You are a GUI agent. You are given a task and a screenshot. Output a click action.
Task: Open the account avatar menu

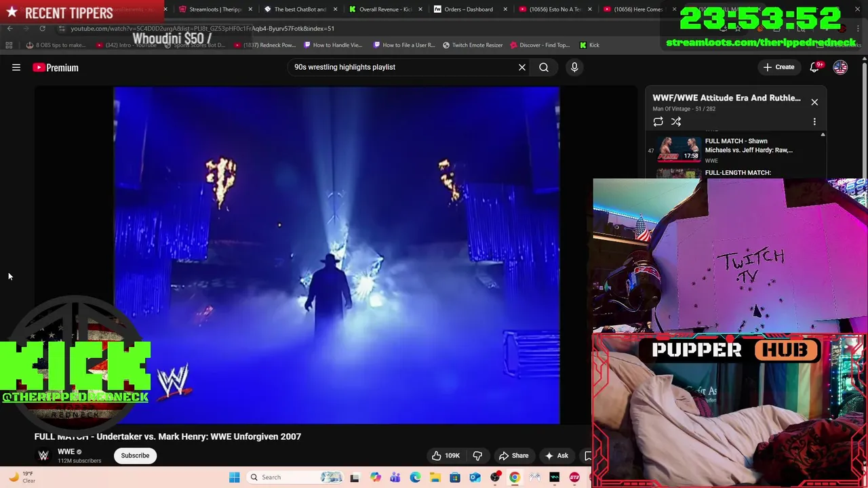pyautogui.click(x=840, y=67)
